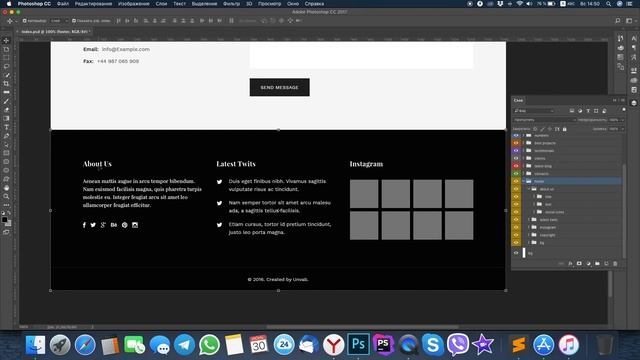Viewport: 640px width, 360px height.
Task: Click the canvas horizontal scrollbar
Action: click(x=362, y=327)
